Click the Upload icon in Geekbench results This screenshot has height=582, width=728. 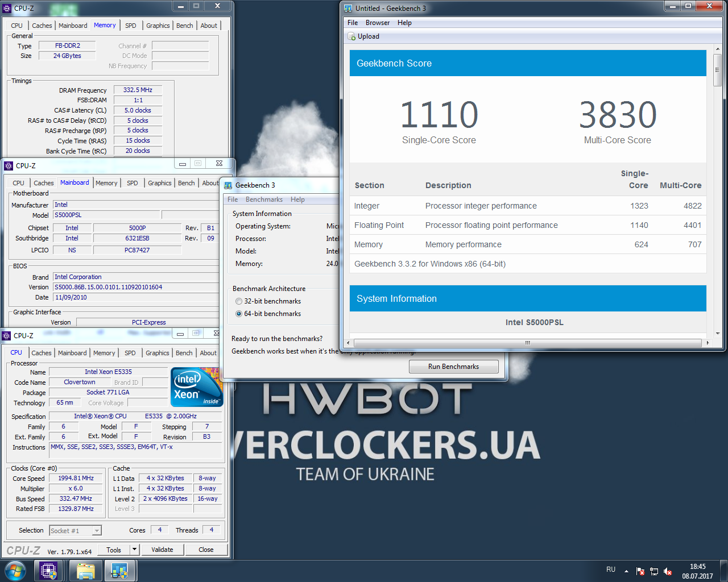click(352, 36)
